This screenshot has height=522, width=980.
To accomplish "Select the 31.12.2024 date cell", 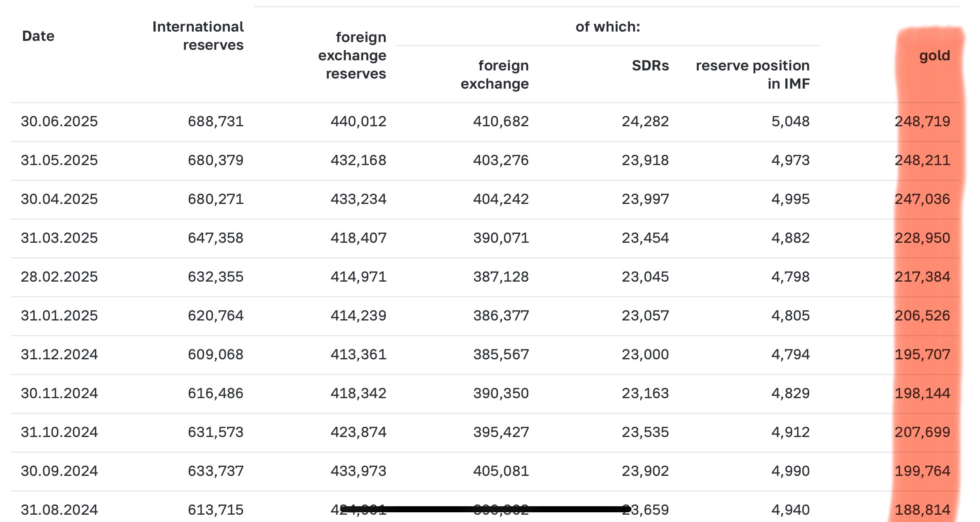I will pyautogui.click(x=60, y=354).
